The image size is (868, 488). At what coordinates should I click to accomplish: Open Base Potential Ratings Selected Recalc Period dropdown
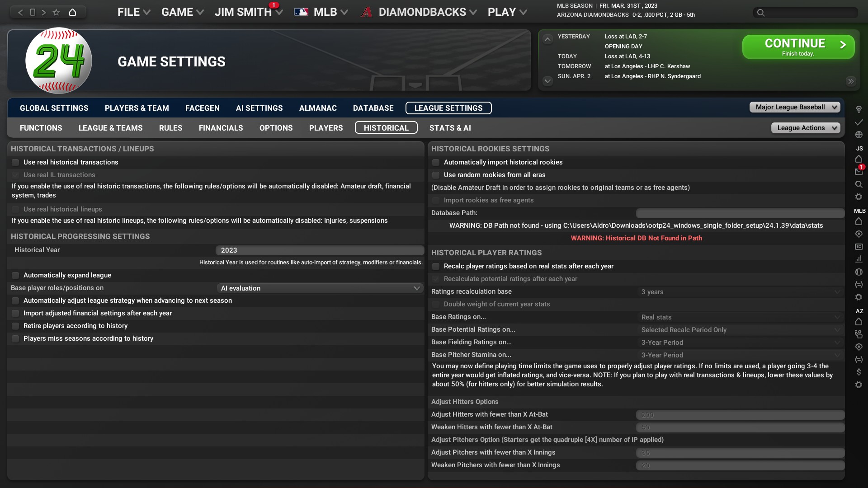coord(740,330)
